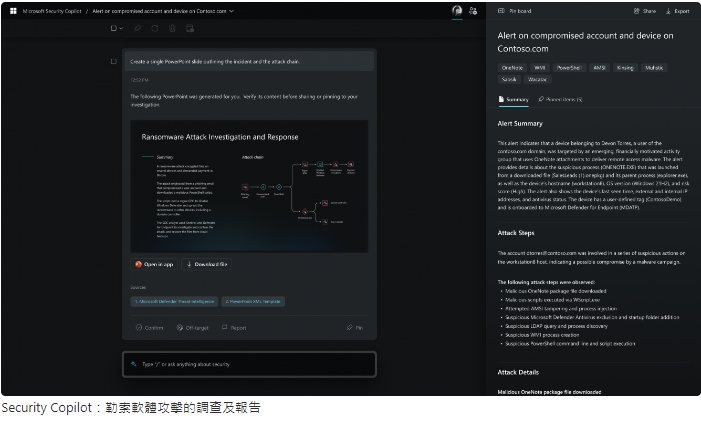Image resolution: width=701 pixels, height=424 pixels.
Task: Switch to the Summary tab
Action: pyautogui.click(x=514, y=100)
